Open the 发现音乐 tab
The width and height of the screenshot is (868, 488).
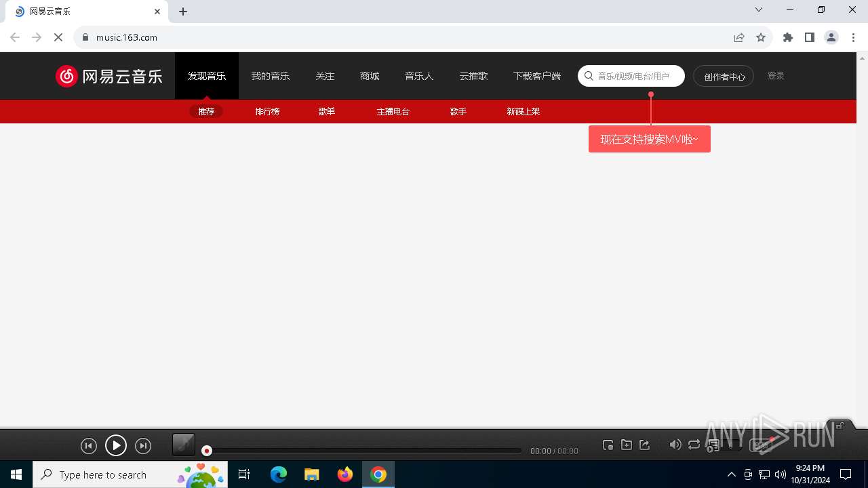click(207, 76)
